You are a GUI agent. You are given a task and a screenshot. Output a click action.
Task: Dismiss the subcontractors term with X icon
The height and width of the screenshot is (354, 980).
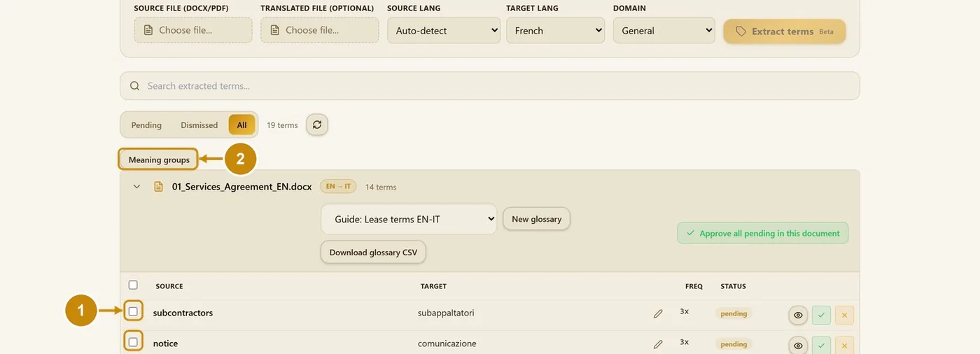point(844,315)
